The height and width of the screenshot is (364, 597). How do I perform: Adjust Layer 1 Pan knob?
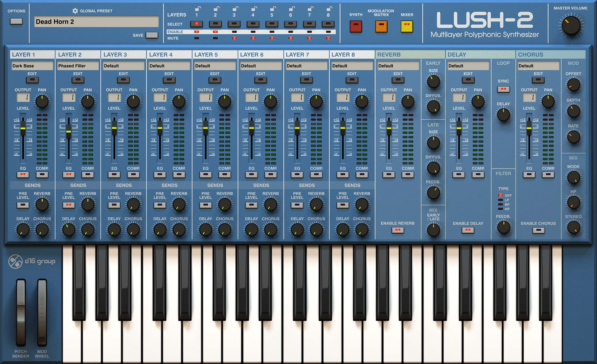[42, 102]
